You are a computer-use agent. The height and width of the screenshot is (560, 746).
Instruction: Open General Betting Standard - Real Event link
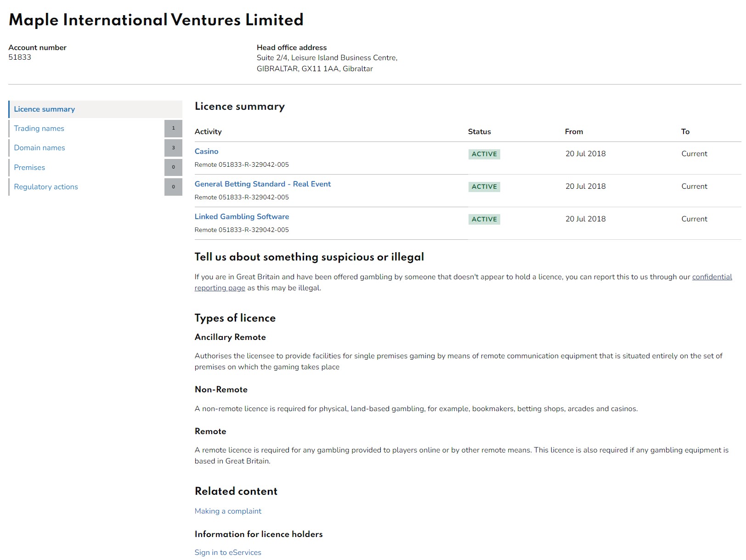click(x=262, y=184)
